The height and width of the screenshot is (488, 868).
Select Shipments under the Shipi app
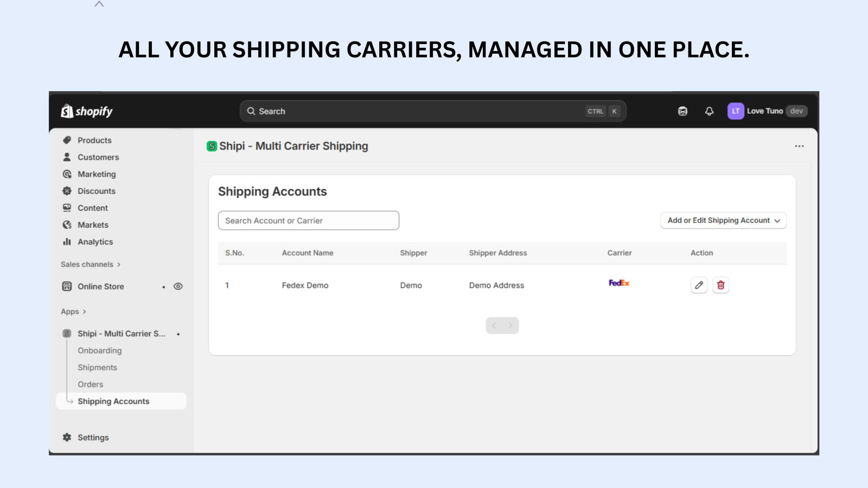tap(97, 367)
